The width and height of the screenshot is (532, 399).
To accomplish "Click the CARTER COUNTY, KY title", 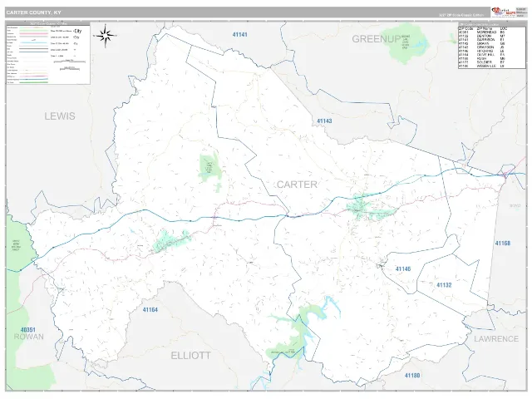I will [x=34, y=12].
